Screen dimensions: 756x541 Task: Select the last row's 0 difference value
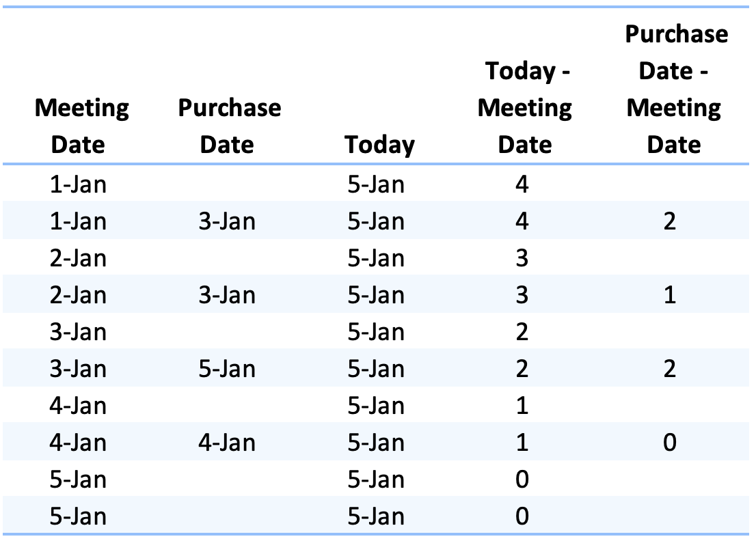coord(522,516)
